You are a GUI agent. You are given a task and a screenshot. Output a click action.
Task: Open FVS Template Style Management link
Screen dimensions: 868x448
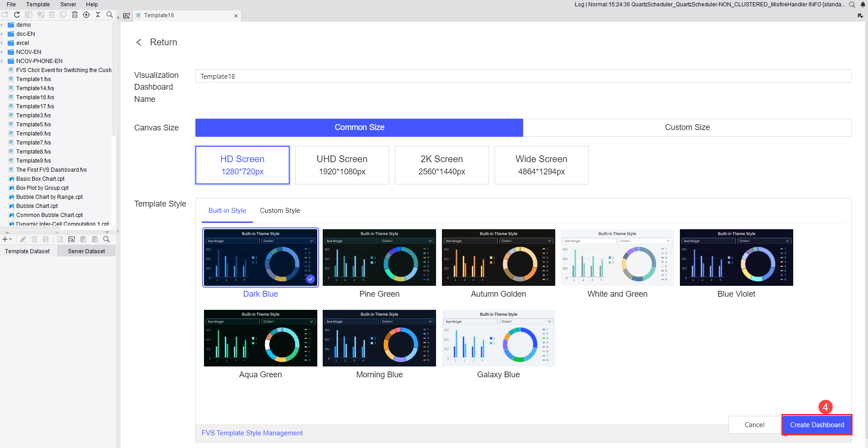(252, 433)
